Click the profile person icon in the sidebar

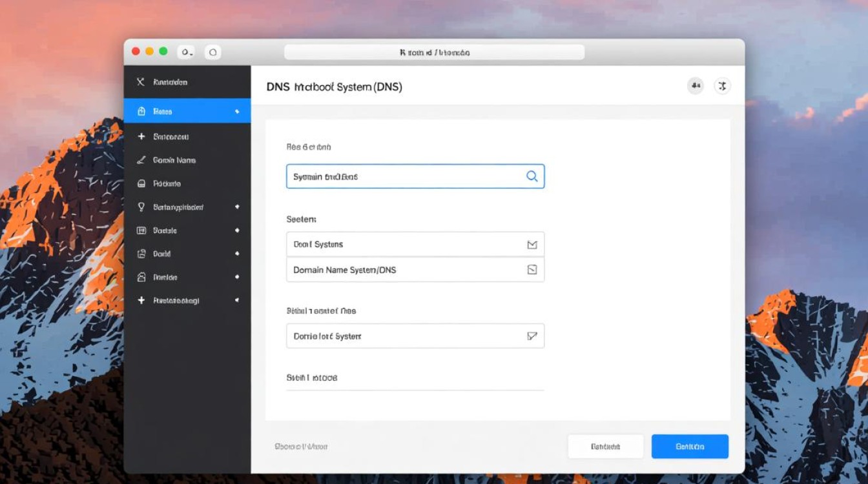tap(141, 277)
